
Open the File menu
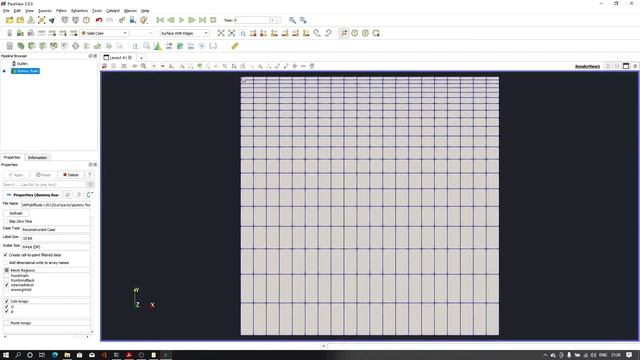point(6,11)
